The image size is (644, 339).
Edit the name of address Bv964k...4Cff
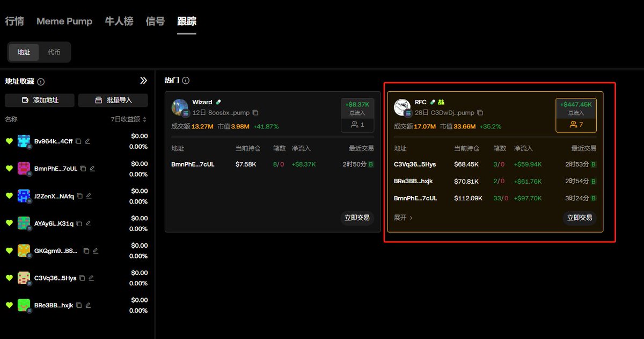pyautogui.click(x=87, y=141)
